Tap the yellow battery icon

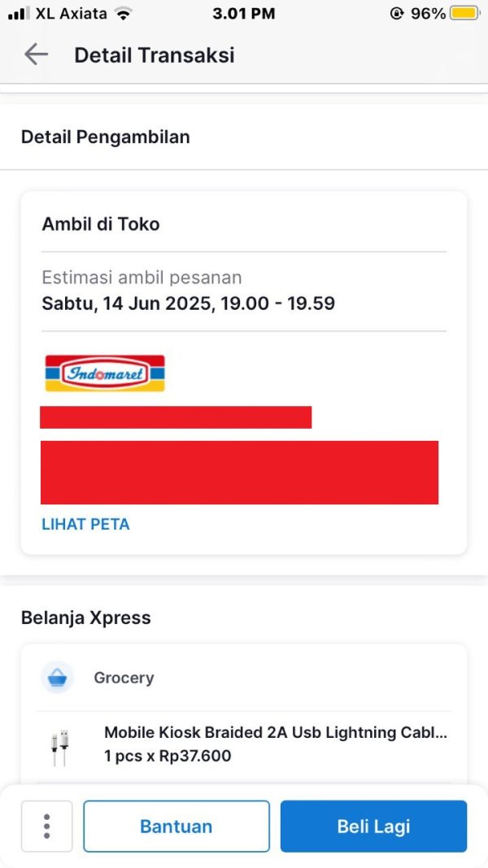click(464, 14)
